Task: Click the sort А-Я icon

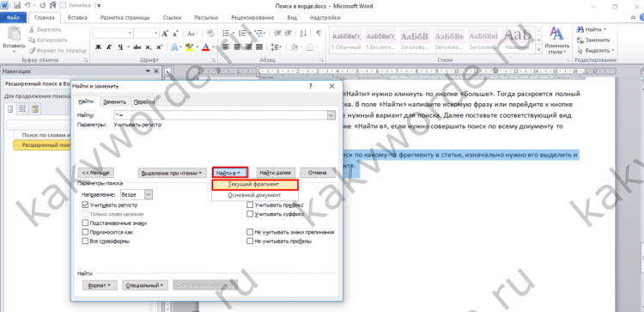Action: pos(303,34)
